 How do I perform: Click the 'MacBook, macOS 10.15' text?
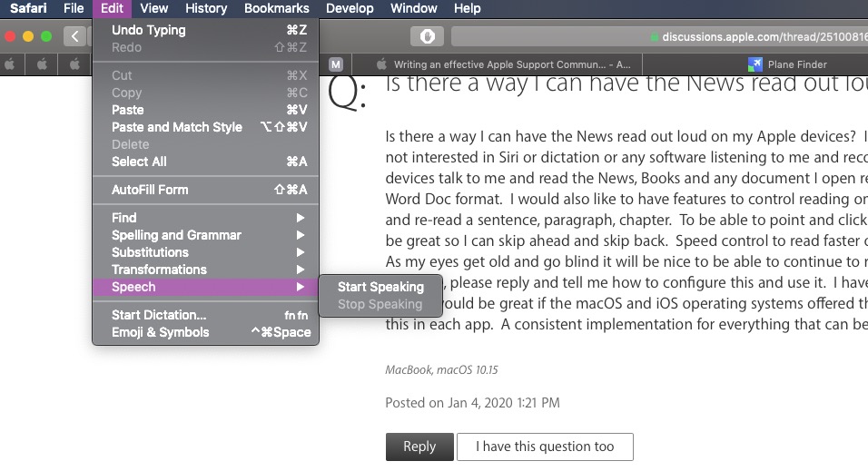[441, 369]
